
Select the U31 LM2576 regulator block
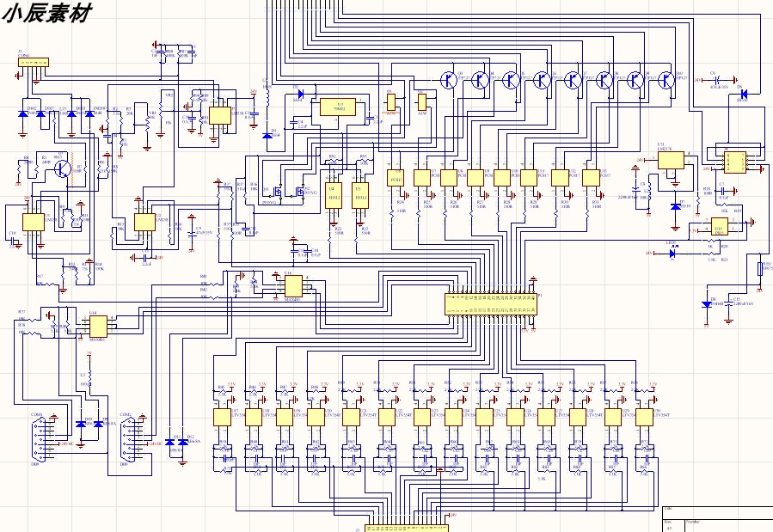click(671, 160)
